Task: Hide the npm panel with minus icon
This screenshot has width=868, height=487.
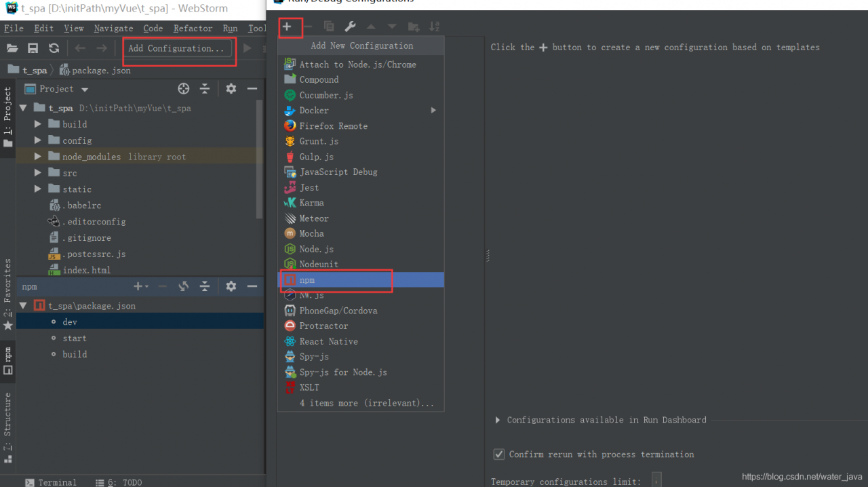Action: pos(252,286)
